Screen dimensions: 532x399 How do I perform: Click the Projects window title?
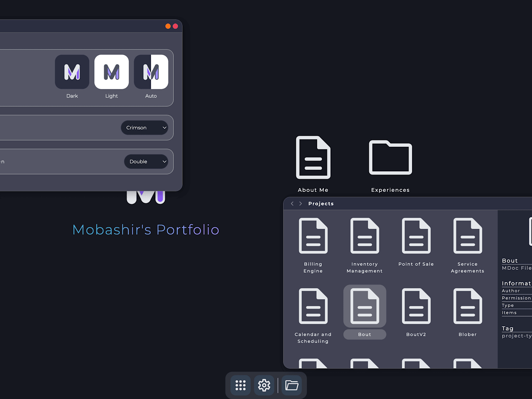pos(321,204)
